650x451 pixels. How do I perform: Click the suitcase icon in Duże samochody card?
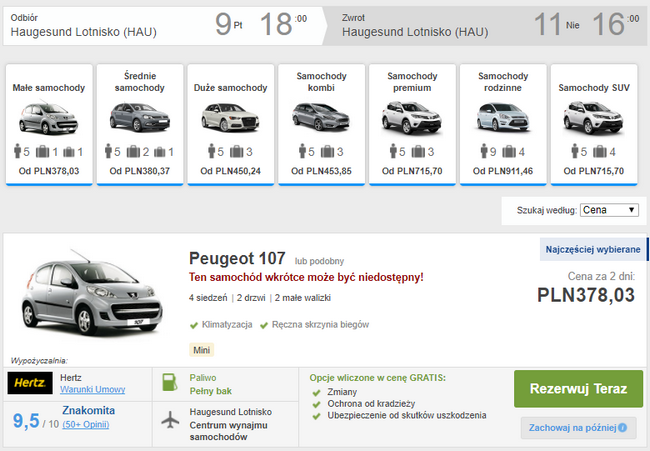pyautogui.click(x=236, y=152)
